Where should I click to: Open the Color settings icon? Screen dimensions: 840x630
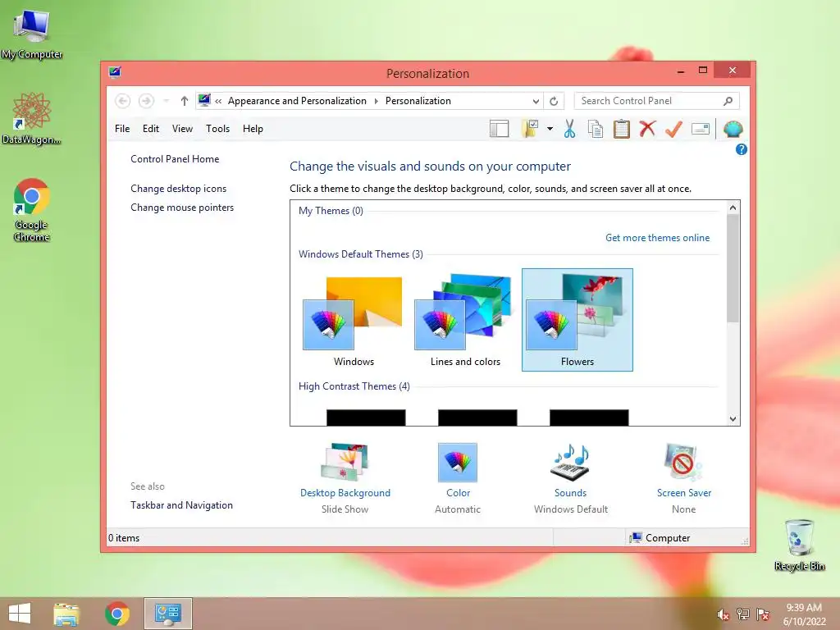[x=458, y=463]
